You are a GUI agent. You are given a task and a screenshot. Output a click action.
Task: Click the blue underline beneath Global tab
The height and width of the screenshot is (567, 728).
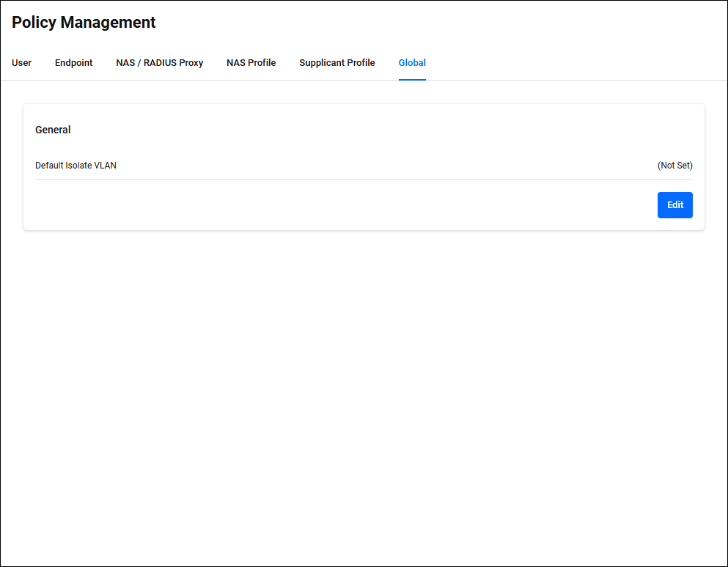click(412, 79)
